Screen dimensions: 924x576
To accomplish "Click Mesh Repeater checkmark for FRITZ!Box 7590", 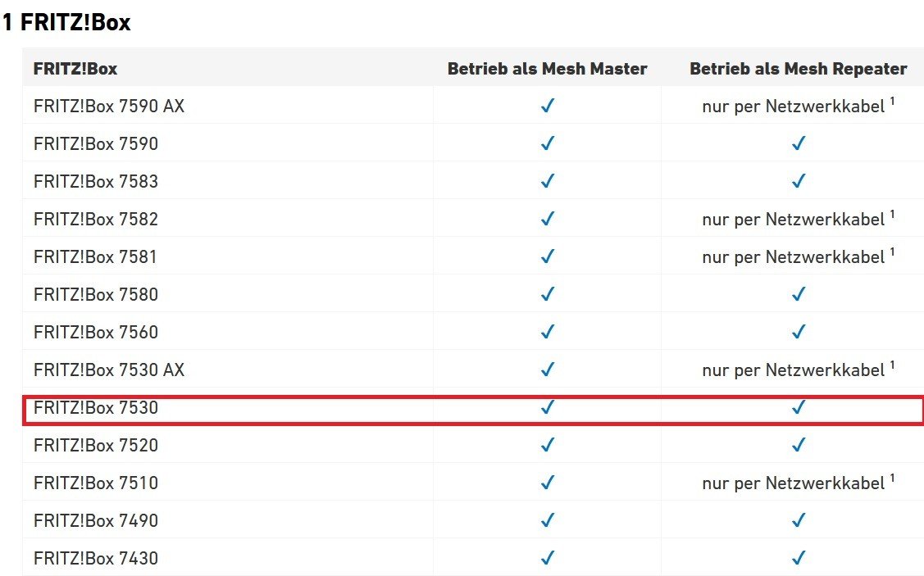I will [x=799, y=143].
